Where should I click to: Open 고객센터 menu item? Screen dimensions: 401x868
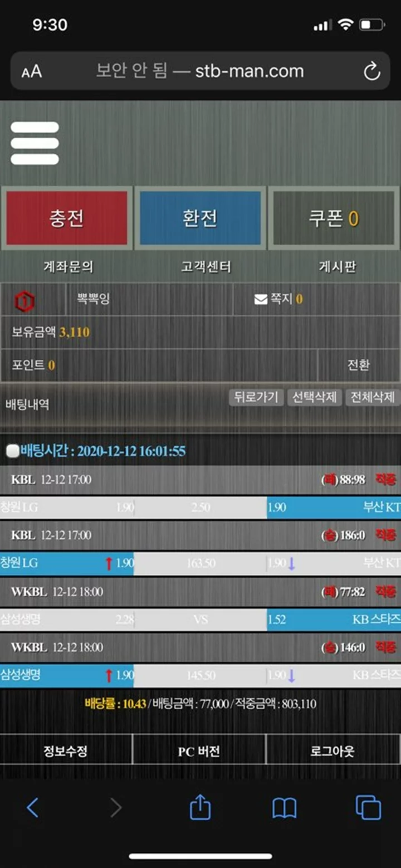pos(206,267)
